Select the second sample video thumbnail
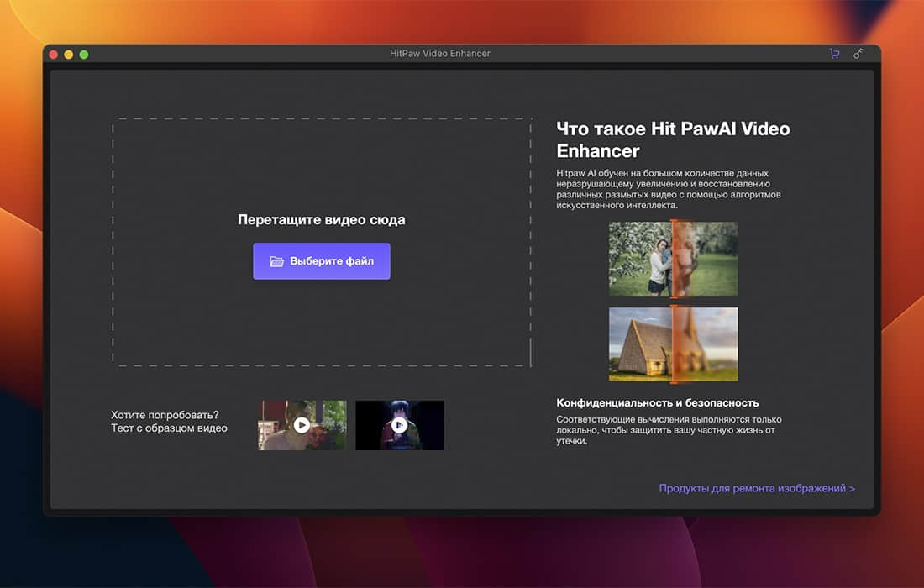Viewport: 924px width, 588px height. click(400, 424)
